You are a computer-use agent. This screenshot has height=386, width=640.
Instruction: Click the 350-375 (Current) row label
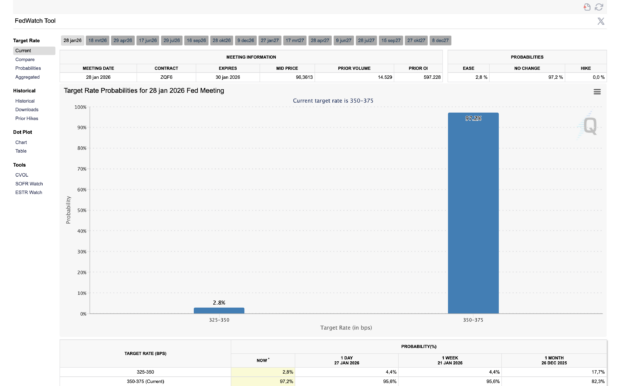tap(145, 382)
